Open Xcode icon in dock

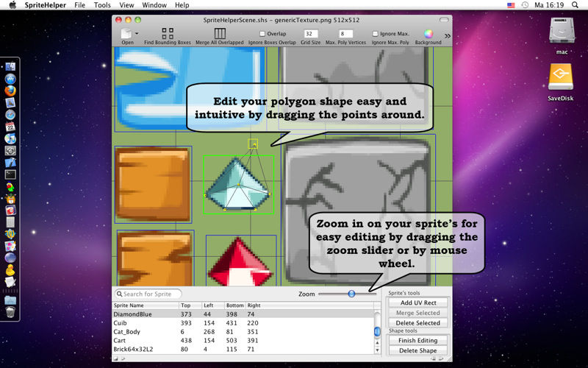tap(10, 163)
